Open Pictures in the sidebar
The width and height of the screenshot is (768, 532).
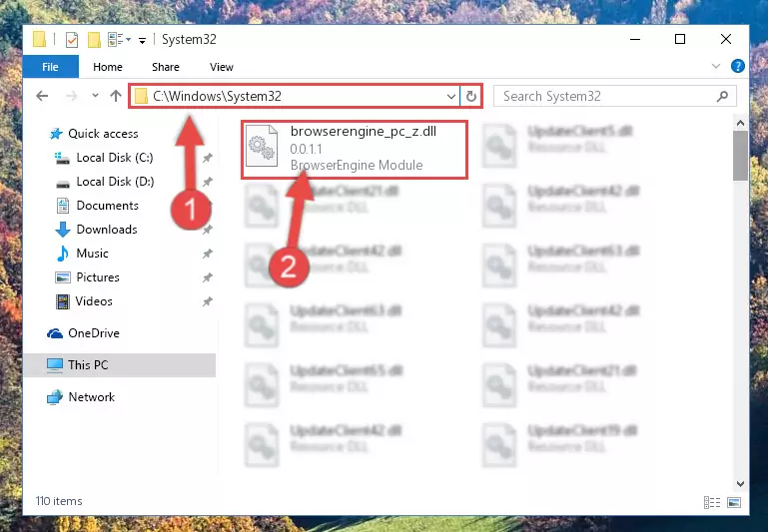coord(87,277)
